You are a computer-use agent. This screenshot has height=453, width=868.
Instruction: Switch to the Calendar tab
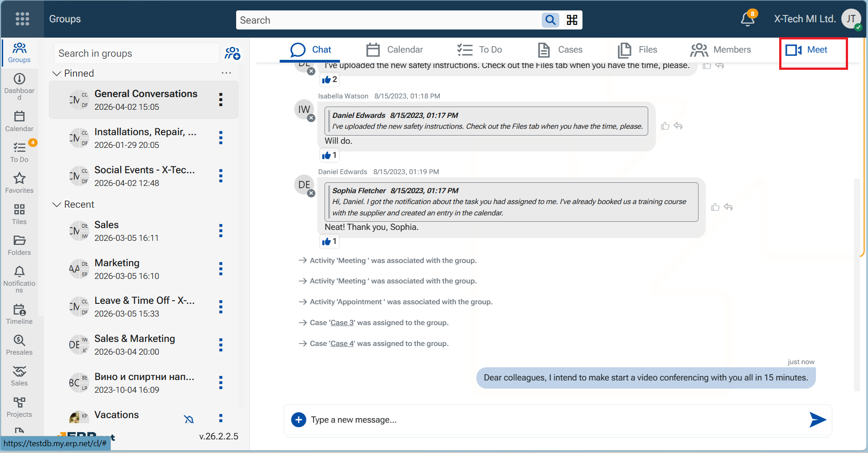(x=394, y=50)
